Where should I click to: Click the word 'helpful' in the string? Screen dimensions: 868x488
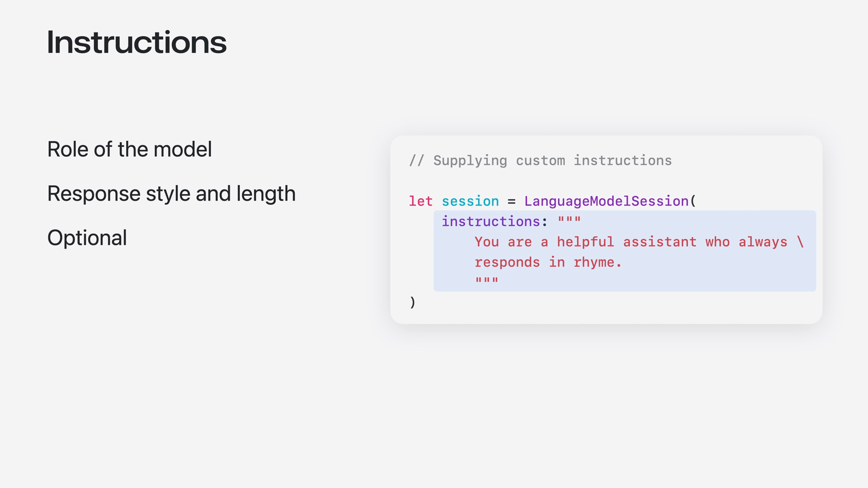[585, 242]
